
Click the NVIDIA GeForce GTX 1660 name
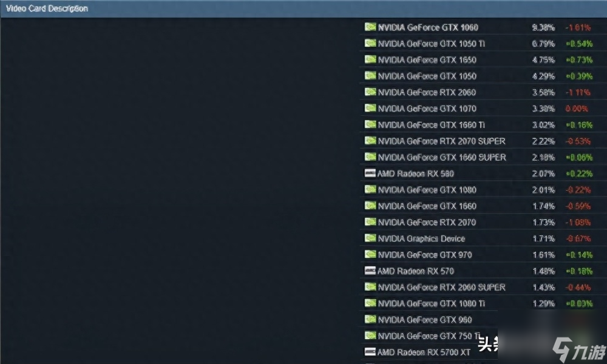coord(427,206)
